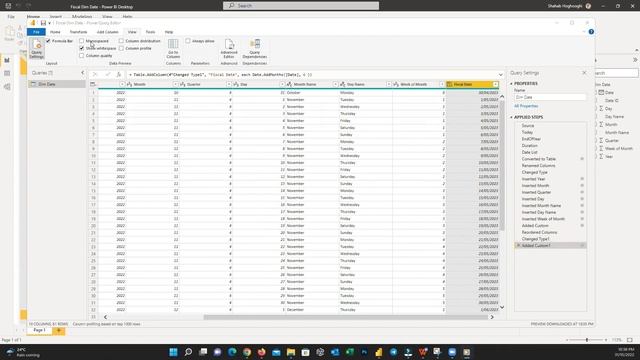The height and width of the screenshot is (360, 640).
Task: Collapse the APPLIED STEPS section
Action: (x=511, y=117)
